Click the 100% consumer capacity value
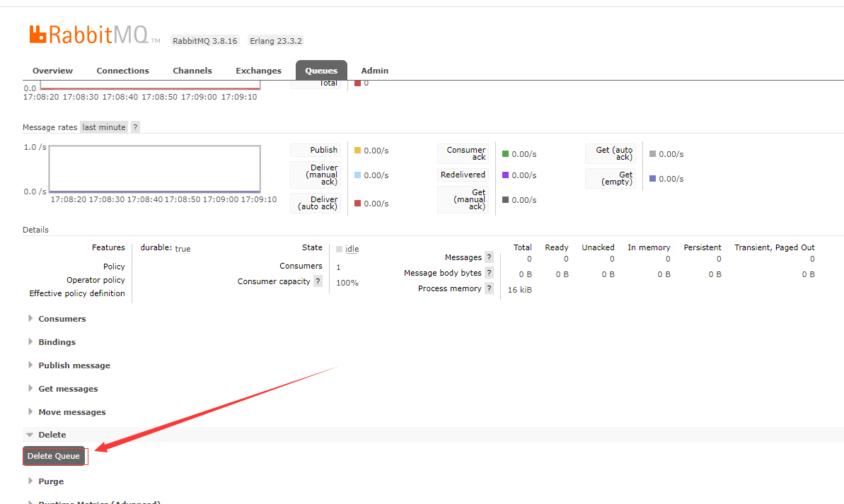 347,282
